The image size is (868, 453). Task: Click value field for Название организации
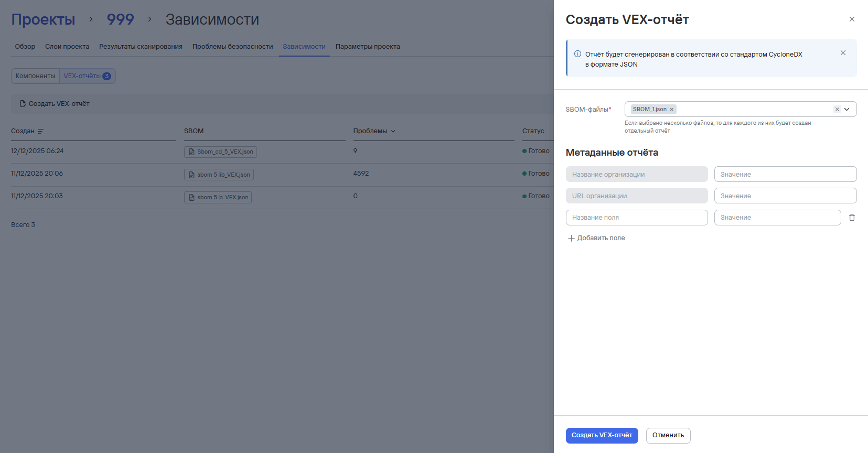pos(785,175)
